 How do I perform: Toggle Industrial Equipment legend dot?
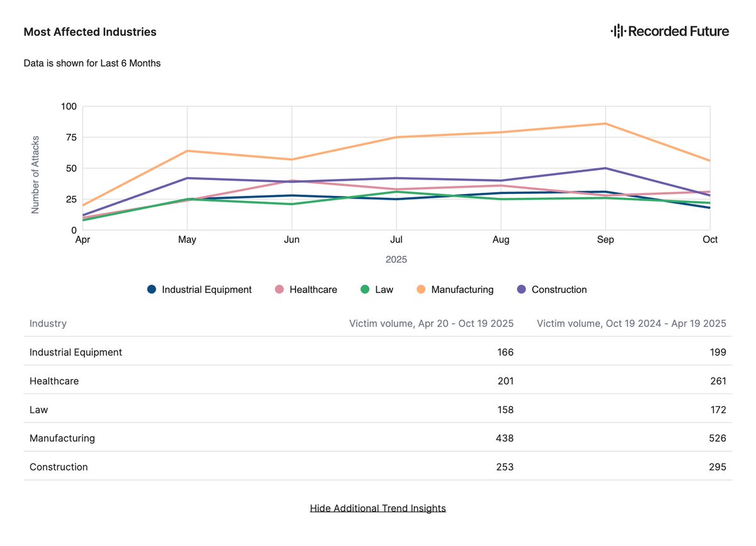[152, 290]
